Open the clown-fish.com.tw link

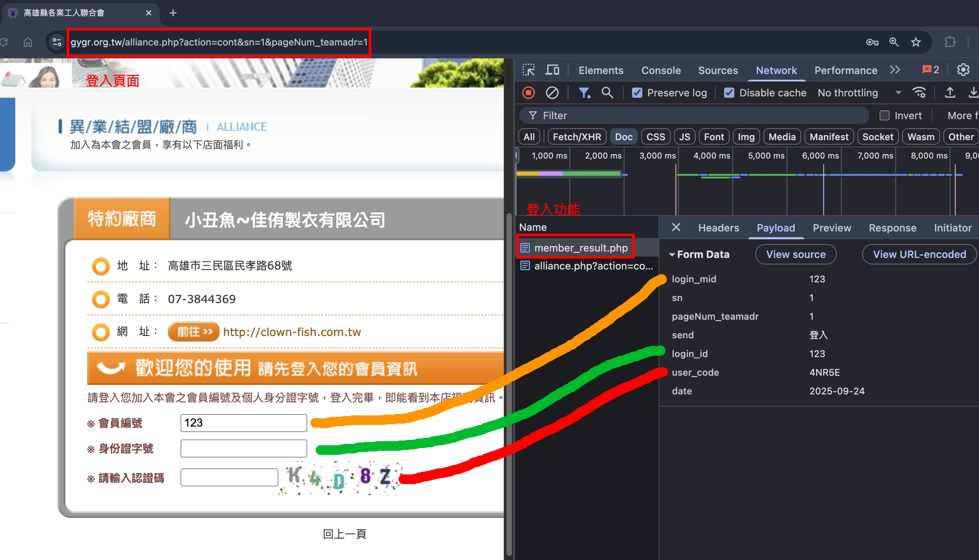292,332
